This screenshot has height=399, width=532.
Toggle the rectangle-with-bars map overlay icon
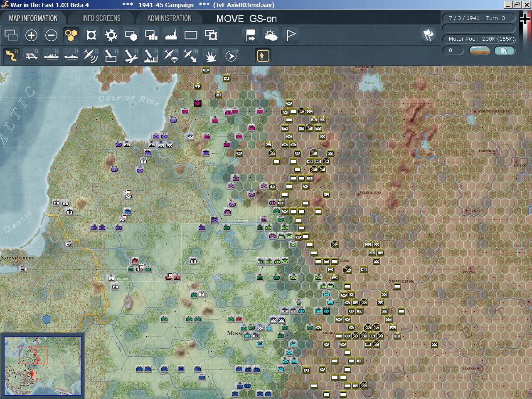(x=151, y=35)
